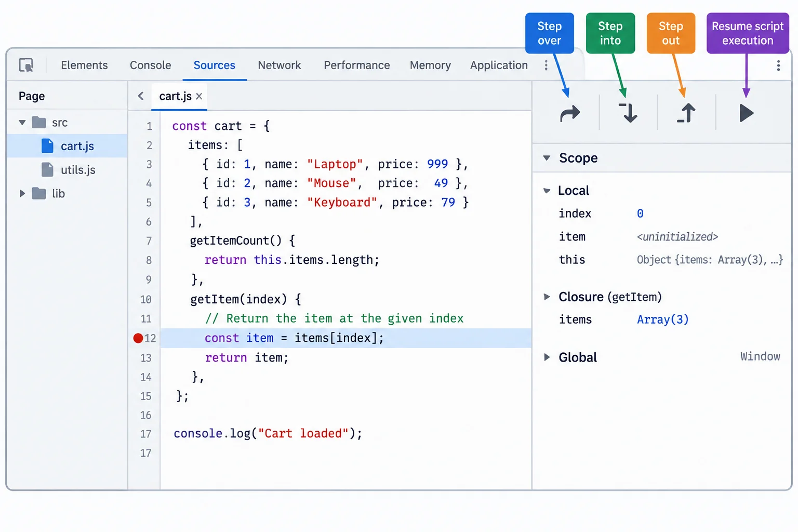Click the Array(3) value for items

pos(662,320)
